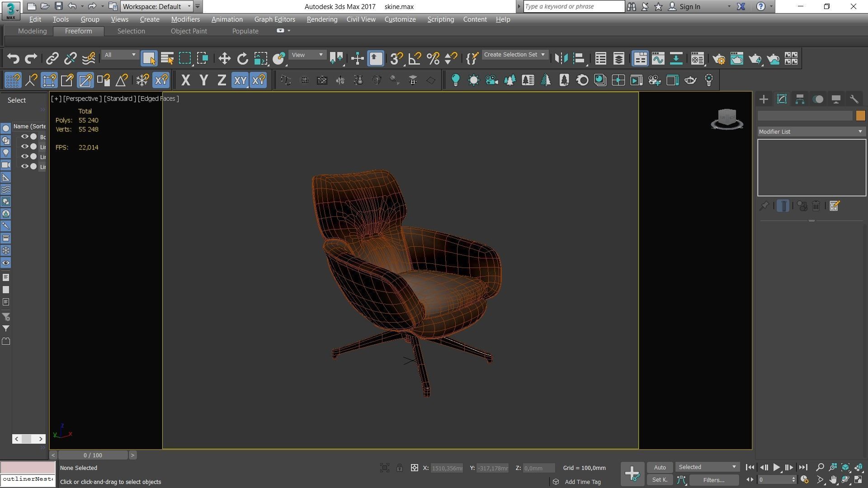Click the X coordinate input field
Screen dimensions: 868x488
[x=447, y=468]
